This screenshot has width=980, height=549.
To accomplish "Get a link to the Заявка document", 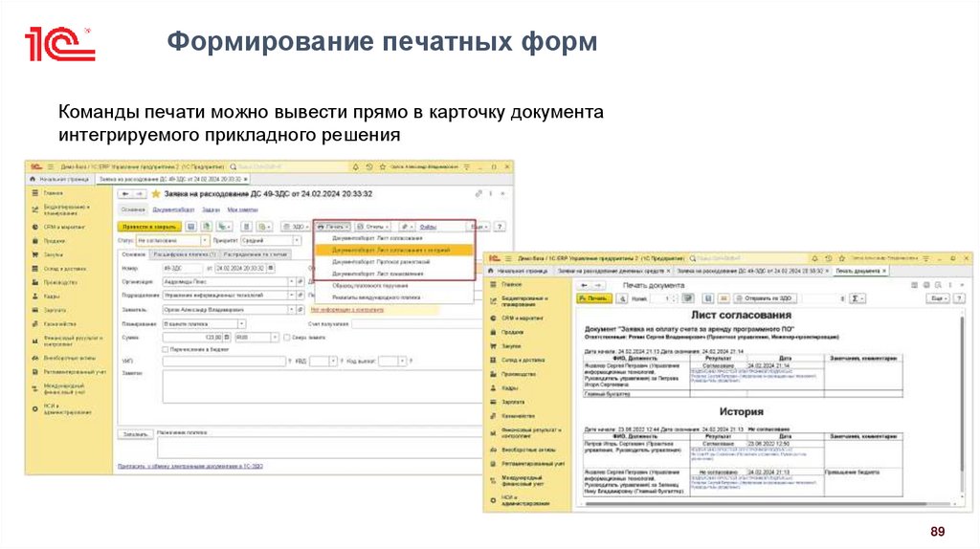I will [x=479, y=194].
